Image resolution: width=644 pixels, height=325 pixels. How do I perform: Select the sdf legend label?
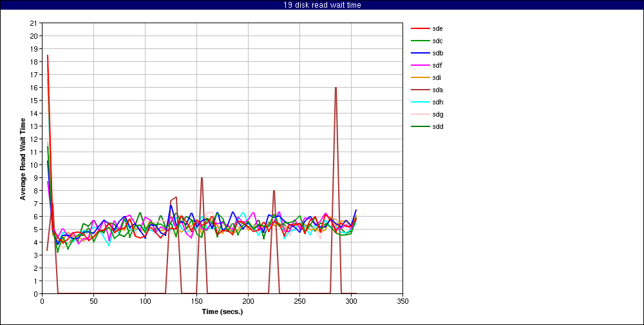(437, 65)
